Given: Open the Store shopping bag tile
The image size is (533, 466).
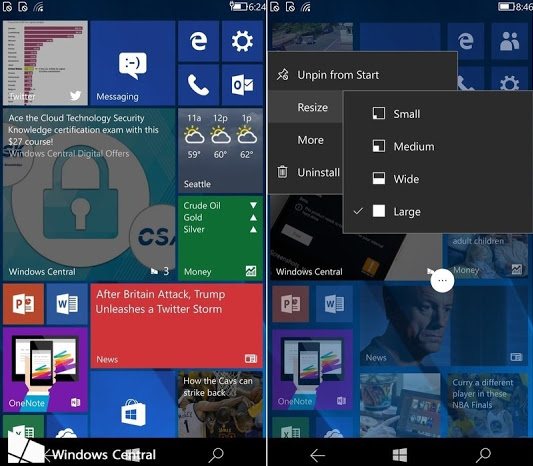Looking at the screenshot, I should pos(133,404).
